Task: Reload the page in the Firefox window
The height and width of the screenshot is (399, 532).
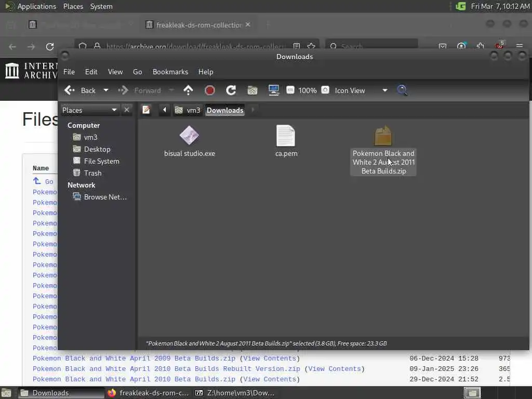Action: (x=50, y=46)
